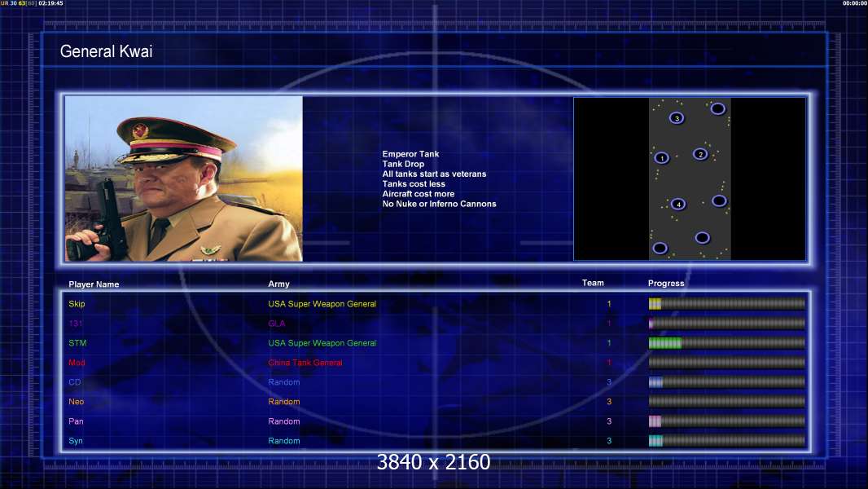Click the "GLA" army entry
The height and width of the screenshot is (489, 868).
coord(277,324)
